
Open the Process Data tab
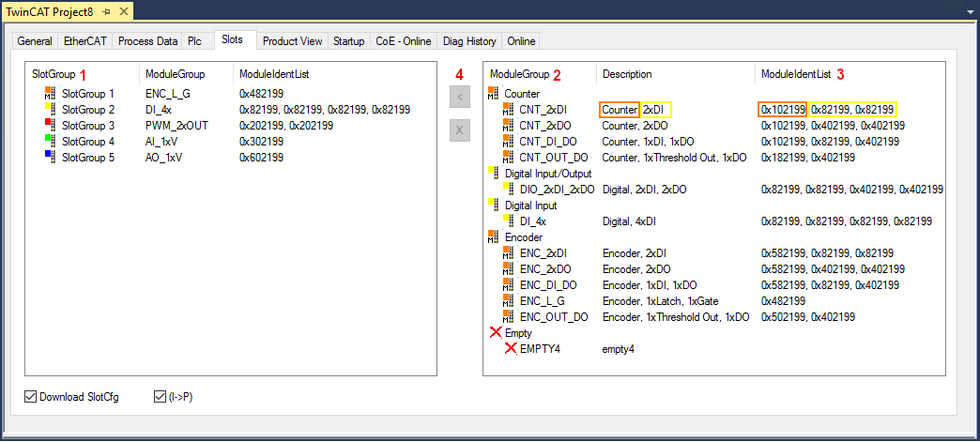[148, 41]
